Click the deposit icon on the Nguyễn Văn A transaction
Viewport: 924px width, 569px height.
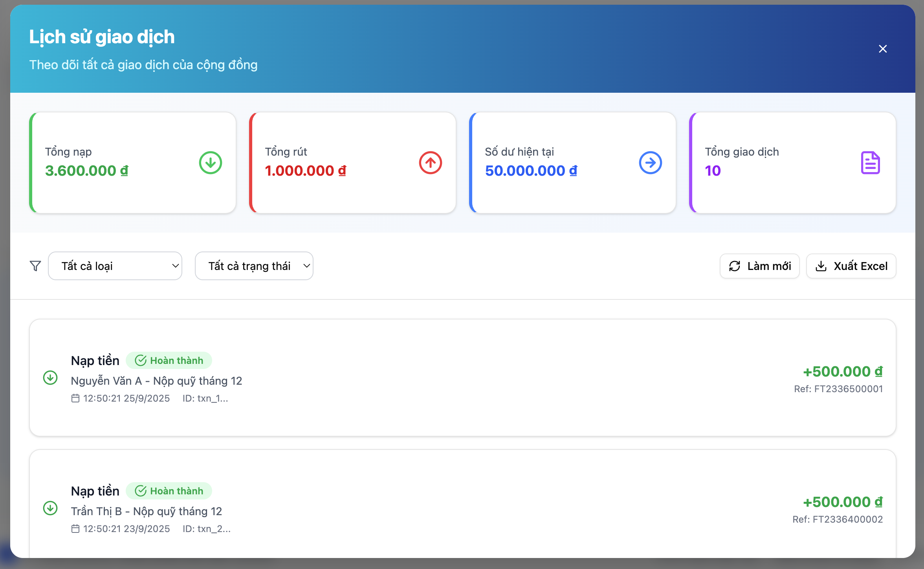click(x=50, y=378)
